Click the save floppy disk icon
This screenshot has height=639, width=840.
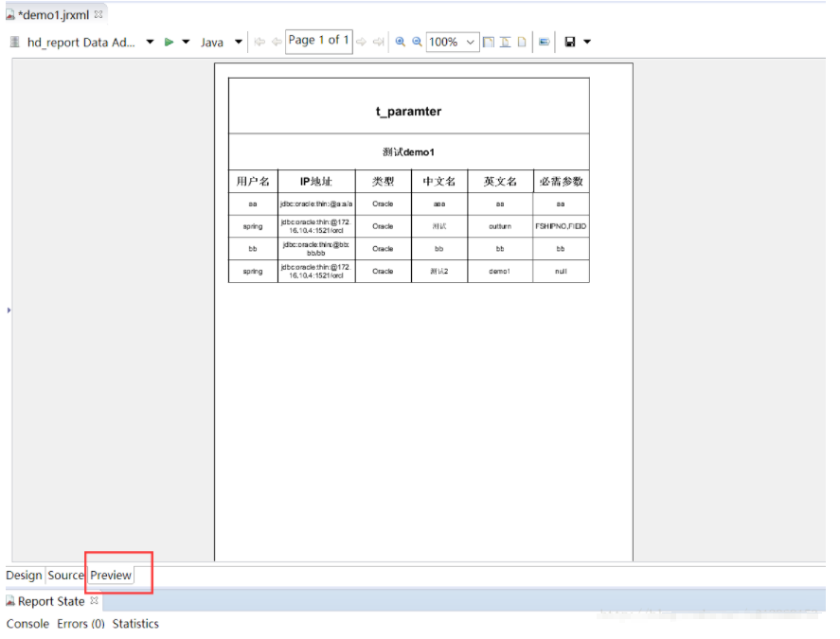pyautogui.click(x=570, y=42)
